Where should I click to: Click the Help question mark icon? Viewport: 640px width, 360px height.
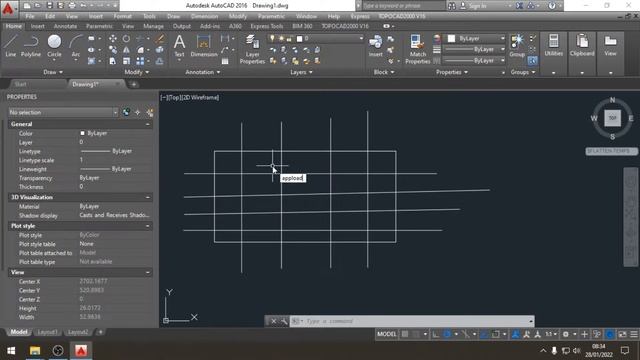point(552,6)
